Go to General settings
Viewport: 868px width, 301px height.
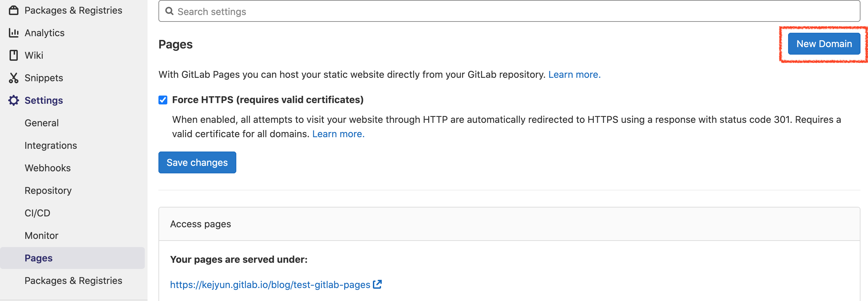pos(42,123)
